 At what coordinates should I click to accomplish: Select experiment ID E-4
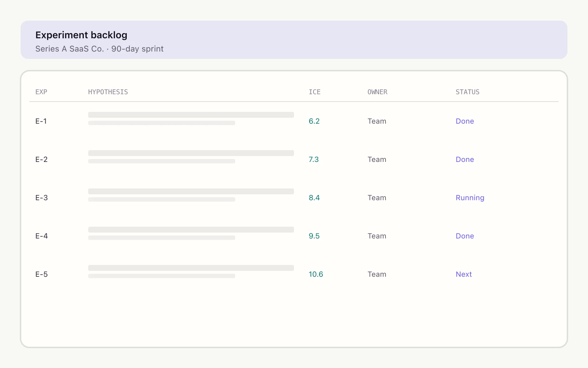[x=42, y=236]
